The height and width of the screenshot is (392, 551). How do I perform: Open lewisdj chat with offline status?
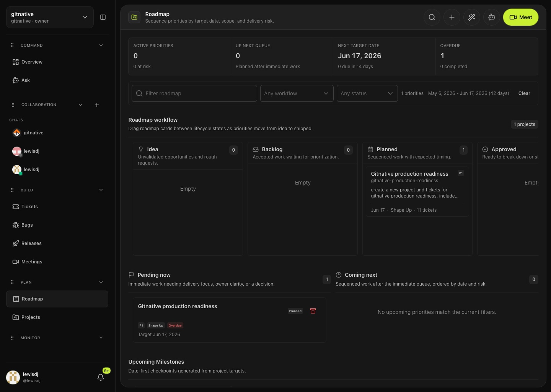57,151
